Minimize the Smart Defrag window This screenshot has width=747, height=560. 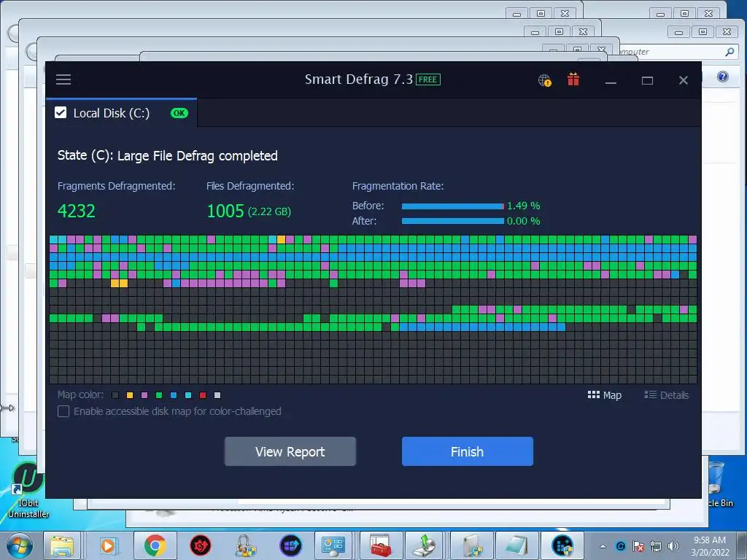click(611, 82)
